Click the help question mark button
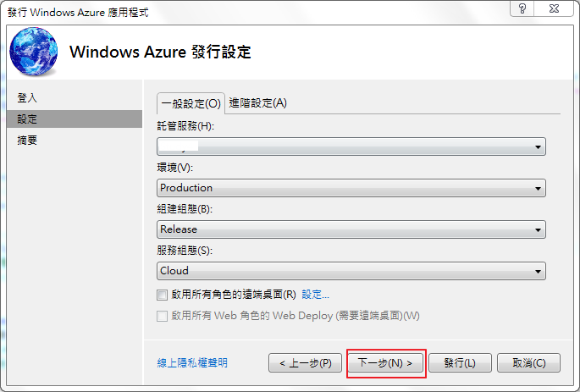 point(522,8)
